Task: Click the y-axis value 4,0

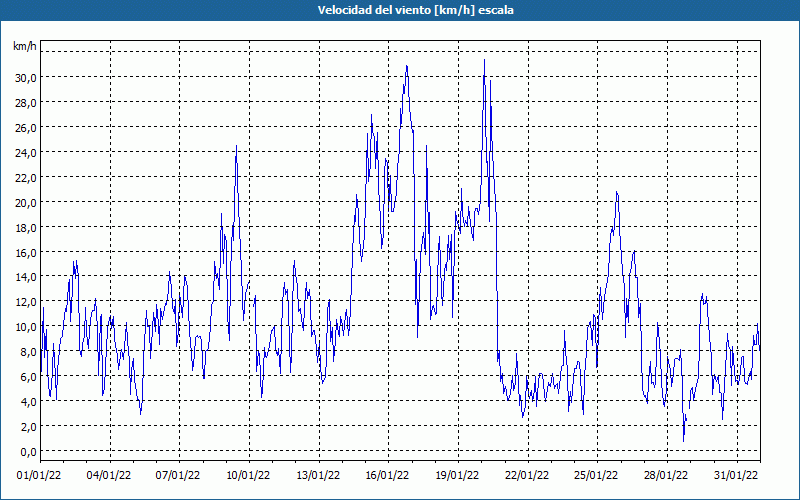Action: [x=29, y=402]
